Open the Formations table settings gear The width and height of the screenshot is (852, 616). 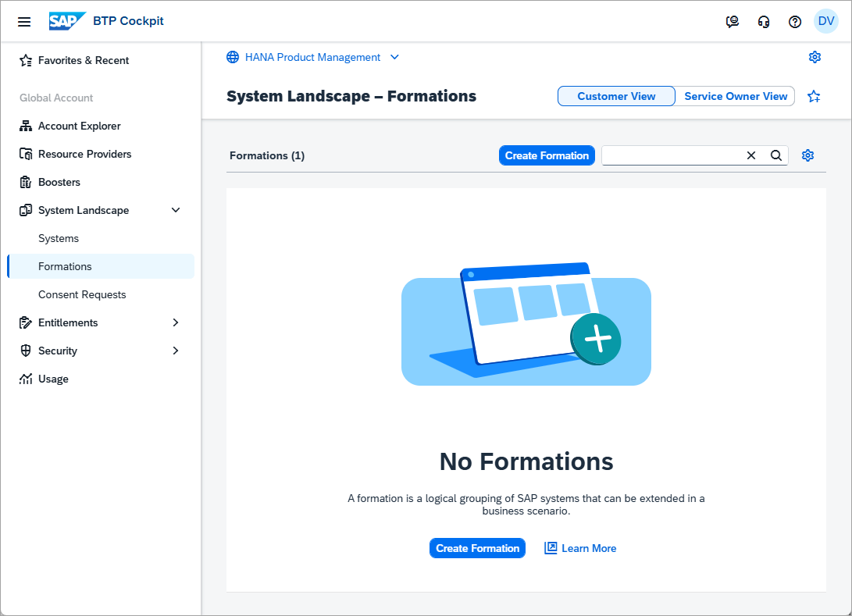pyautogui.click(x=808, y=155)
